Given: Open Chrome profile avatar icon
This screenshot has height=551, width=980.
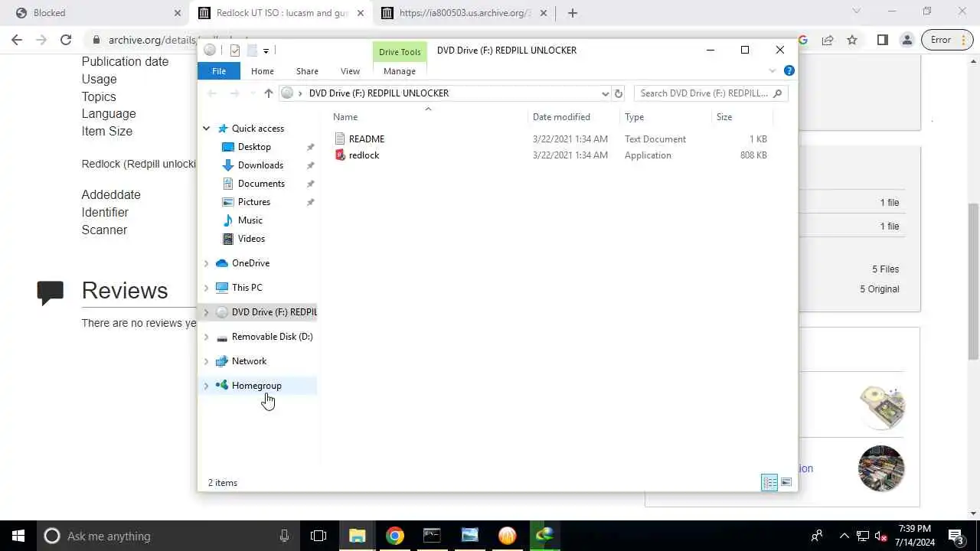Looking at the screenshot, I should tap(907, 40).
